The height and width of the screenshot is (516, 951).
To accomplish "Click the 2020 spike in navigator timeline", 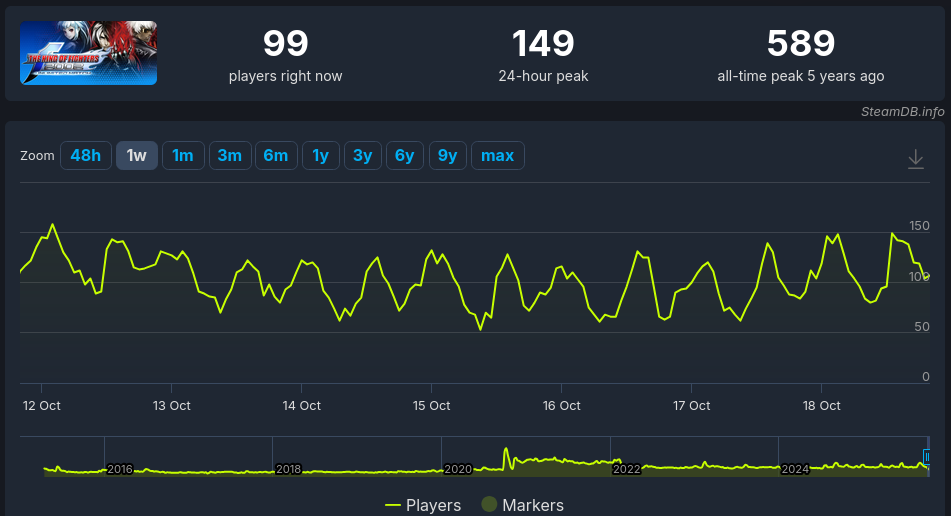I will (x=506, y=458).
